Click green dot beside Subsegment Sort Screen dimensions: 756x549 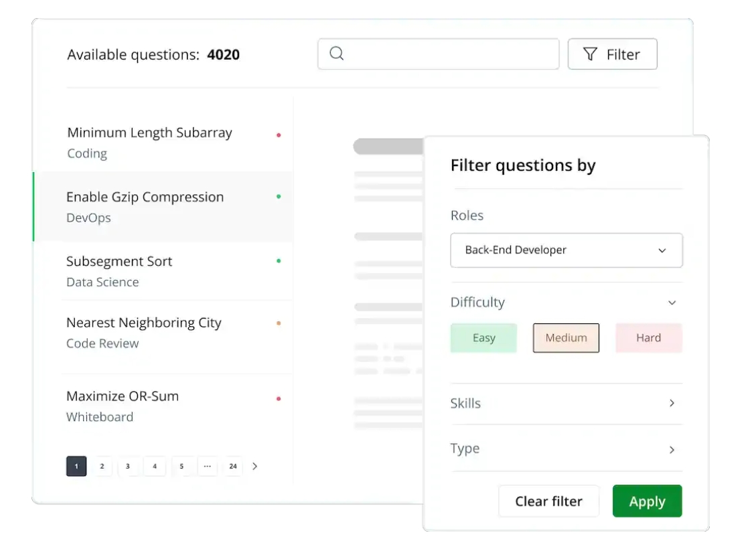[x=279, y=261]
